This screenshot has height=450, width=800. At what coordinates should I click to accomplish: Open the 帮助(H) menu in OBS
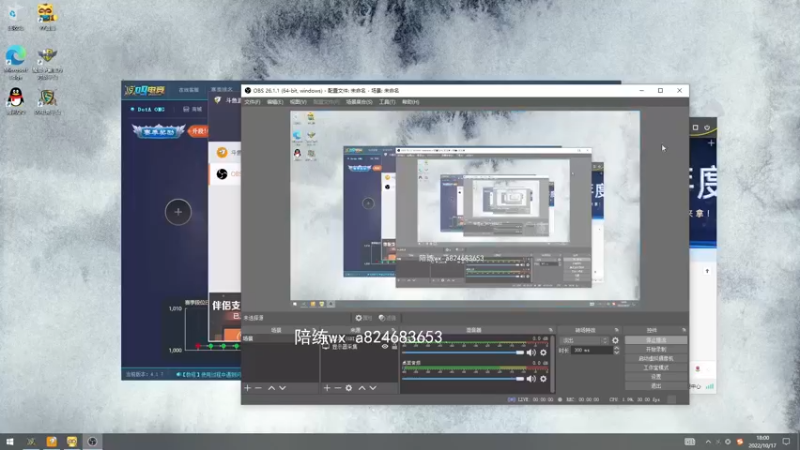[x=410, y=102]
